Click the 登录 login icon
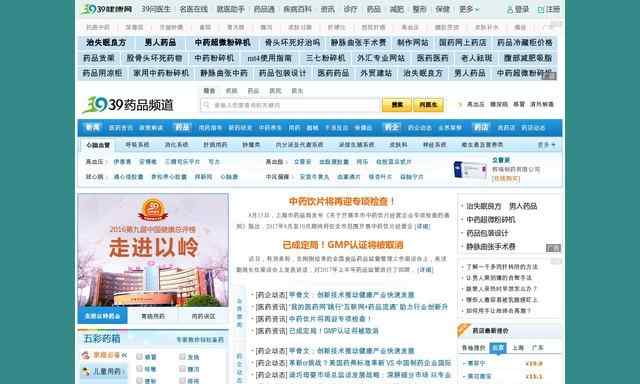This screenshot has height=384, width=640. tap(510, 9)
